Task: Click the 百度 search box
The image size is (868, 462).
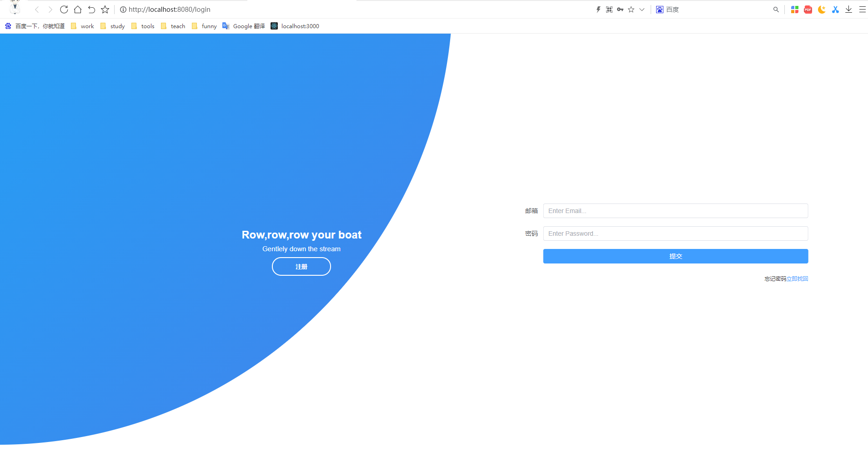Action: click(x=718, y=10)
